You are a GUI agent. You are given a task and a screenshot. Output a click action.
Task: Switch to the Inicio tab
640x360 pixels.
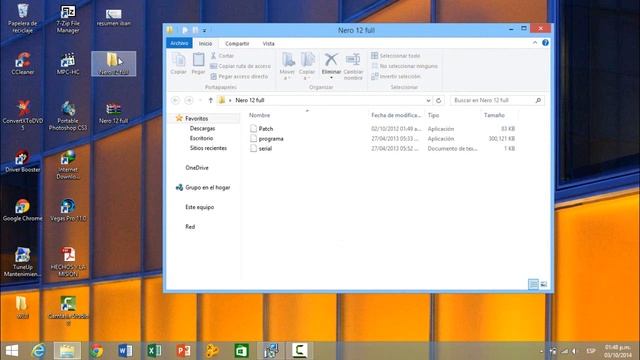[205, 43]
